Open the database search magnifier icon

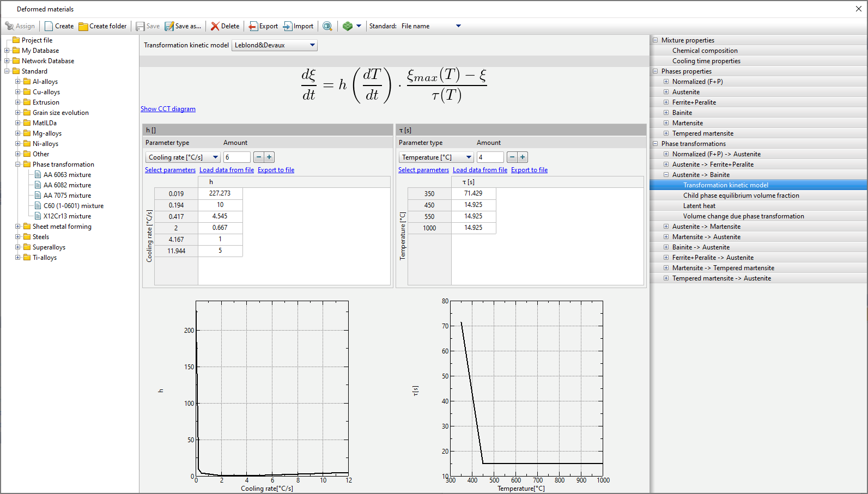click(x=327, y=26)
